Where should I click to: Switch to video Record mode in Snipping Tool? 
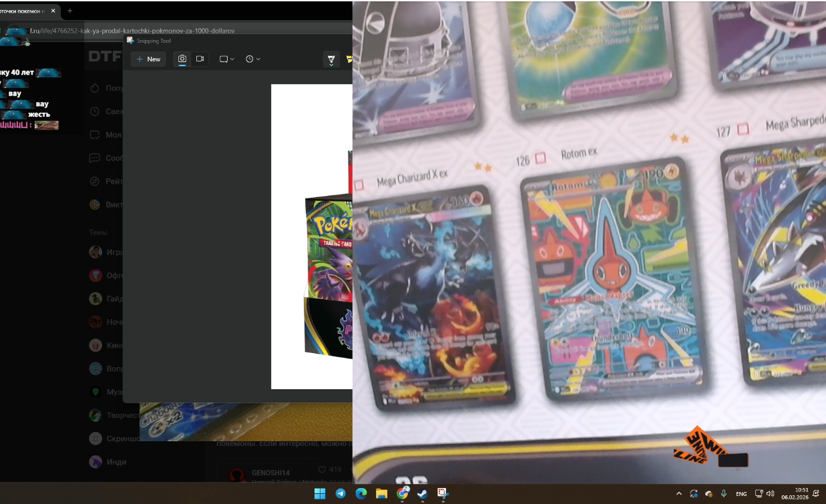[200, 59]
